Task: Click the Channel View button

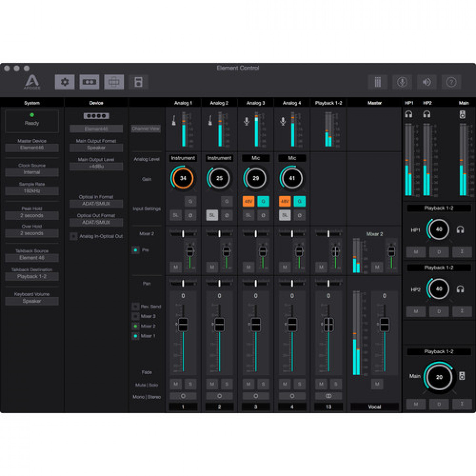Action: pyautogui.click(x=146, y=129)
